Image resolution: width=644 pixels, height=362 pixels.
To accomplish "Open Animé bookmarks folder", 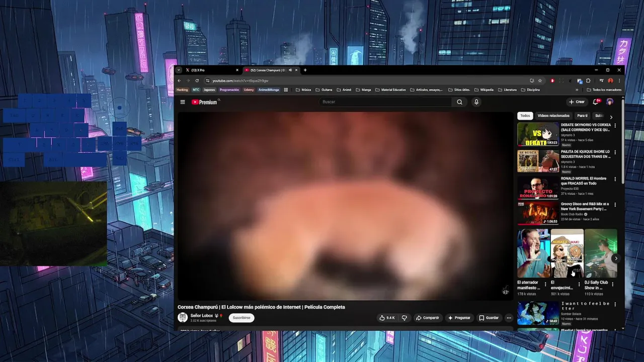I will (x=344, y=90).
